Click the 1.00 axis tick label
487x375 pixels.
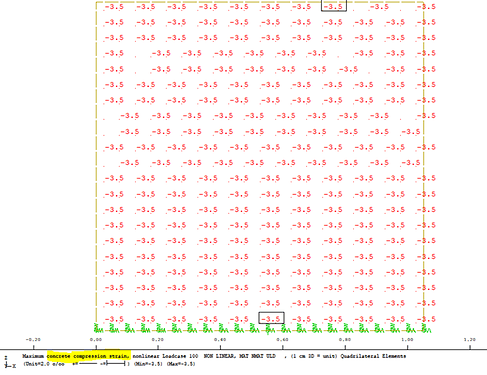(x=407, y=339)
